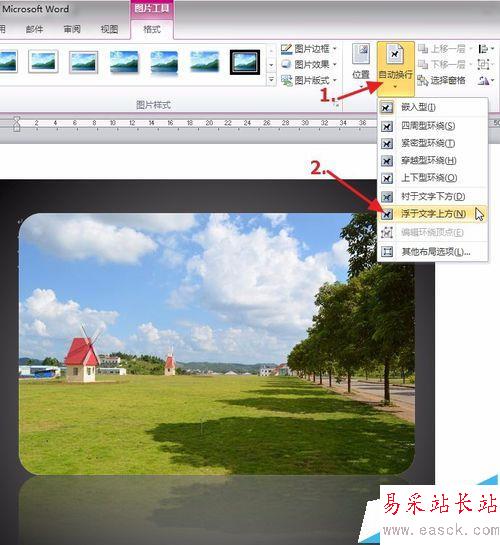
Task: Click 下移一层 send backward button
Action: tap(445, 64)
